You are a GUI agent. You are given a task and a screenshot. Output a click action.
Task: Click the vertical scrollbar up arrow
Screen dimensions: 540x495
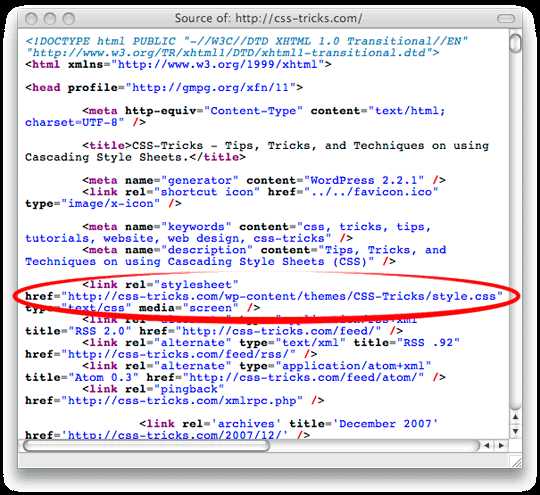[x=516, y=417]
